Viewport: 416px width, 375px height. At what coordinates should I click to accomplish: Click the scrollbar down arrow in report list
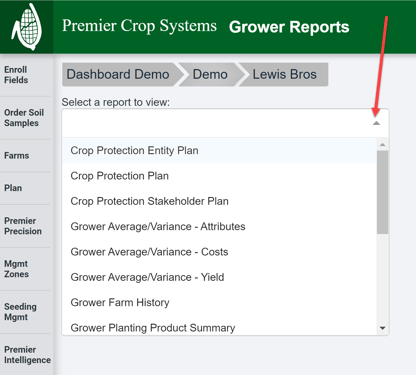click(x=382, y=328)
